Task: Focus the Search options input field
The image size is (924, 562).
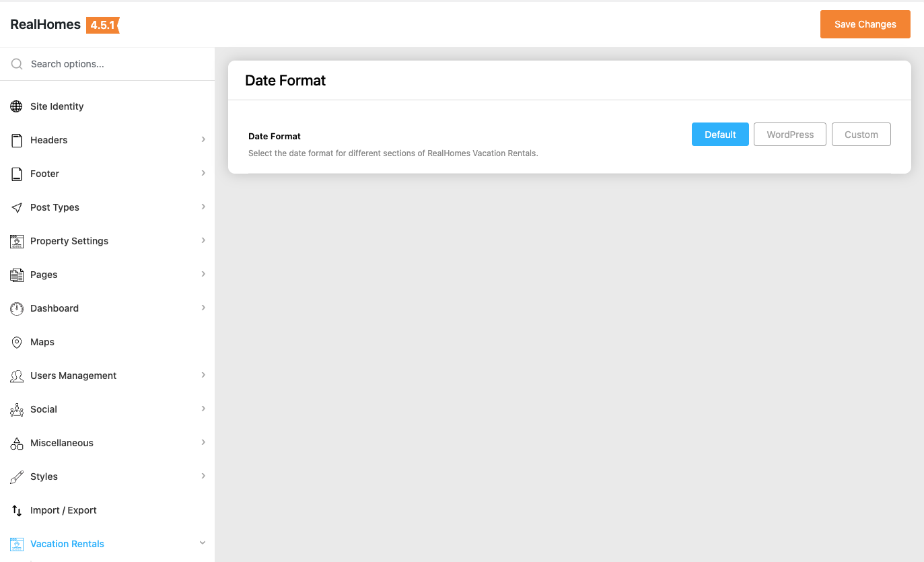Action: pos(114,64)
